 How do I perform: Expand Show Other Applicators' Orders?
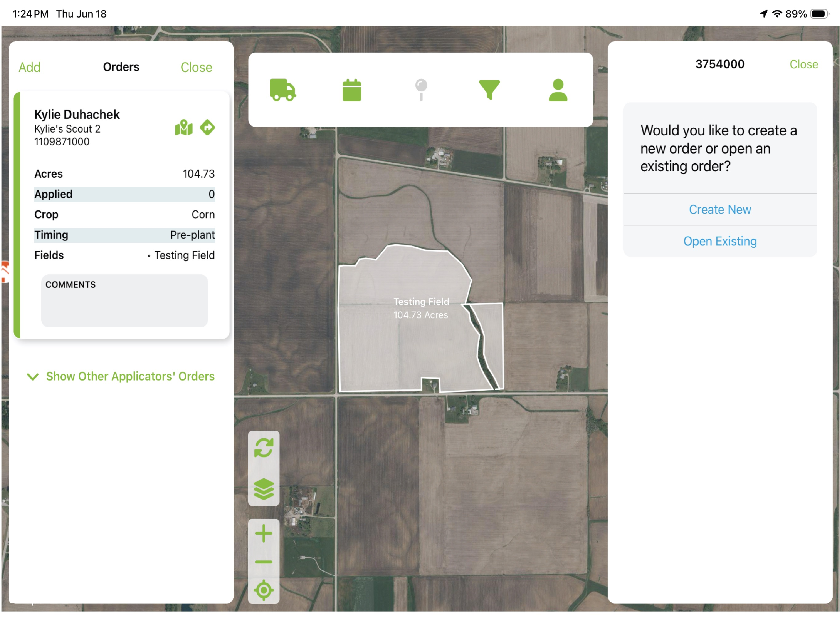[x=121, y=376]
